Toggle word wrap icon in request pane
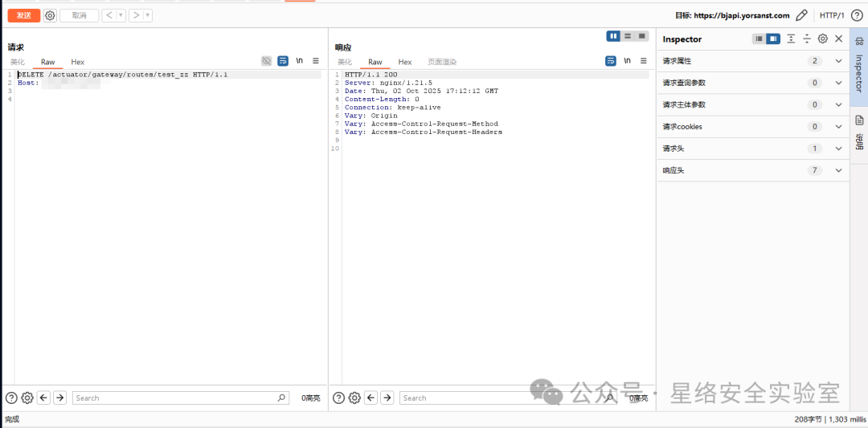Viewport: 868px width, 428px height. pyautogui.click(x=283, y=61)
